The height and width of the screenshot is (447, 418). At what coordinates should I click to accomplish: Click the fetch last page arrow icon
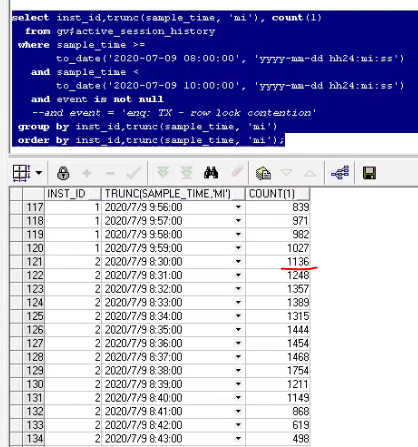187,173
